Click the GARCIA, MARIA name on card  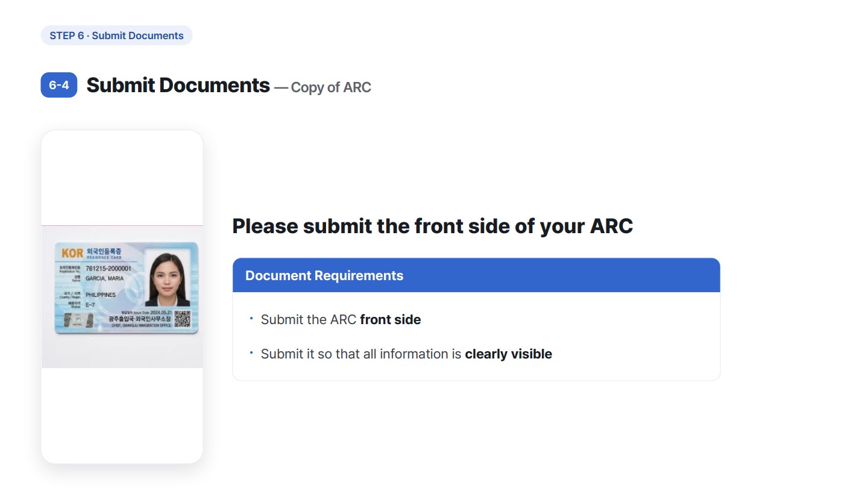[105, 278]
